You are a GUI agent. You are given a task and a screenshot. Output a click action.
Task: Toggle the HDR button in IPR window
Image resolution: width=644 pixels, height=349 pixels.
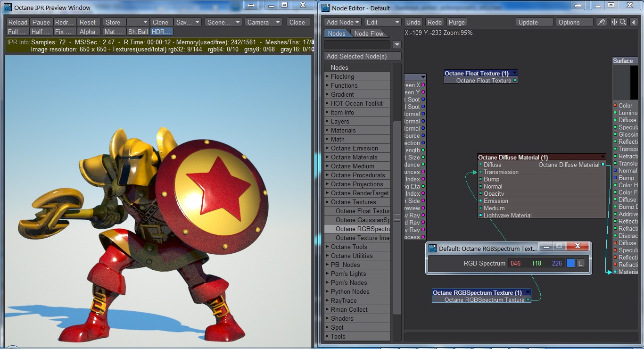pos(162,32)
